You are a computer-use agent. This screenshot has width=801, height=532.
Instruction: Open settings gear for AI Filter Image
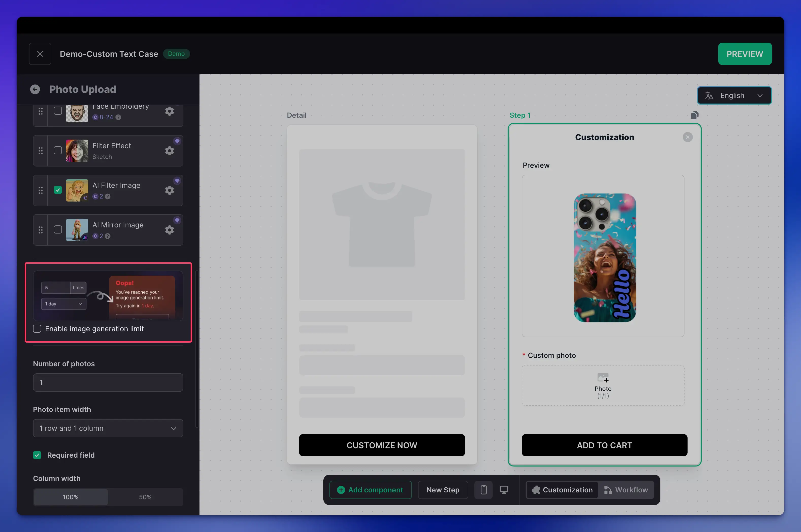(x=169, y=190)
